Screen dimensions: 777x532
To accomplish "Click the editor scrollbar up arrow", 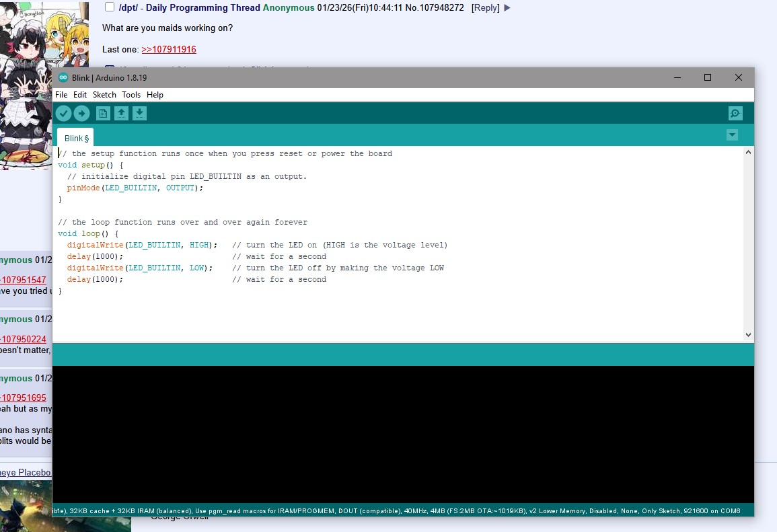I will (748, 153).
